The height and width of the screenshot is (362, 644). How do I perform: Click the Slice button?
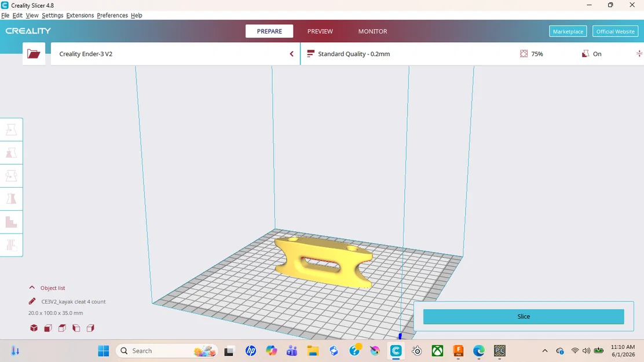(524, 316)
